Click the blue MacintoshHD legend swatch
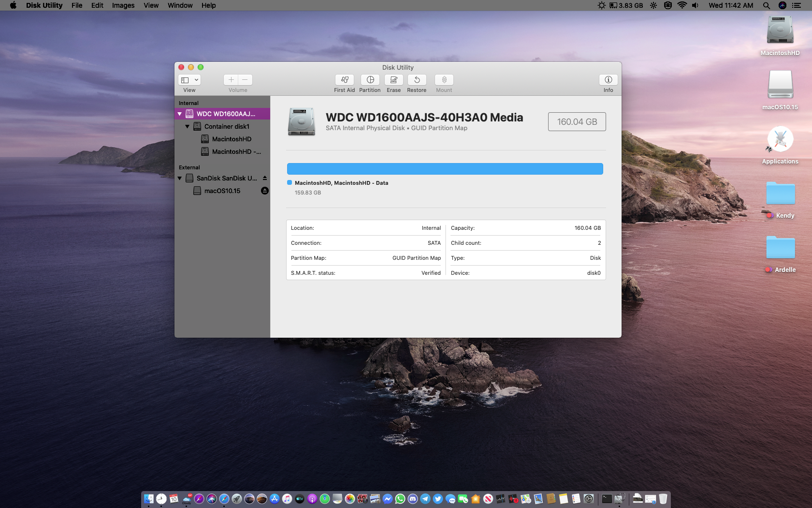Screen dimensions: 812x508 pyautogui.click(x=290, y=182)
